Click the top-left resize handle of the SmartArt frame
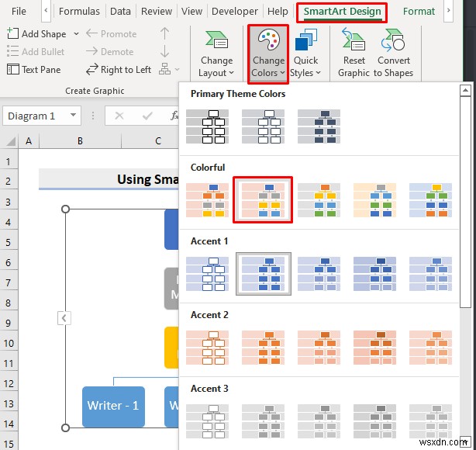 coord(65,209)
